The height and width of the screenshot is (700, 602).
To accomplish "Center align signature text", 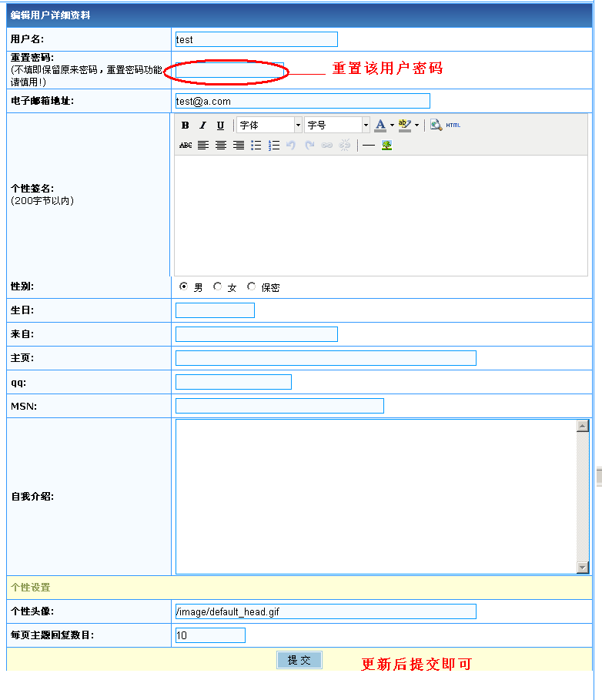I will 221,145.
